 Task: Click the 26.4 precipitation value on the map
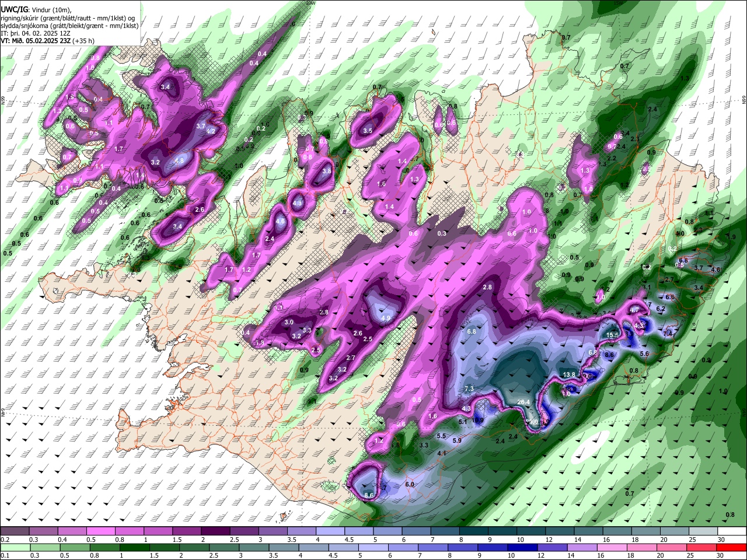(523, 402)
